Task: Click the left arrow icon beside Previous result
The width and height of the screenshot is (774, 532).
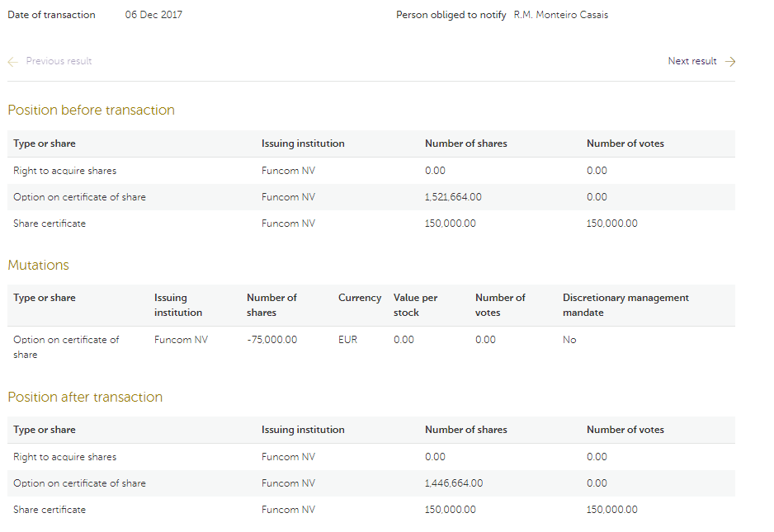Action: click(x=12, y=62)
